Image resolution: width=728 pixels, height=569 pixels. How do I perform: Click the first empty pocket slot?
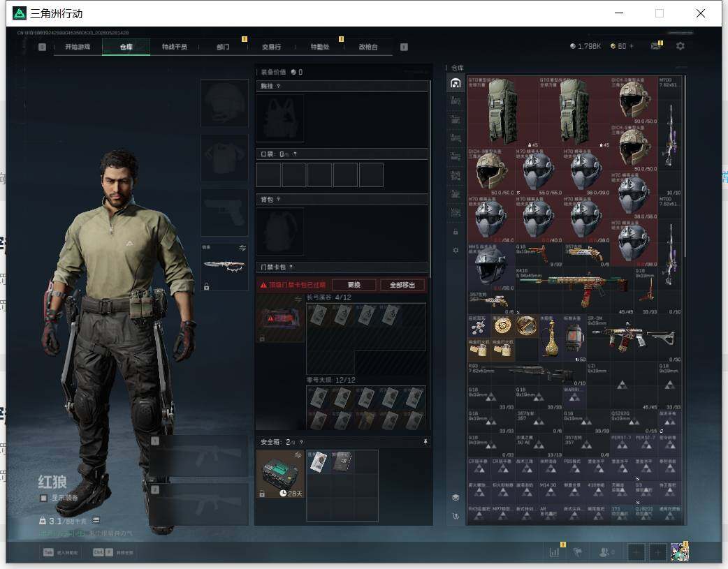[x=268, y=175]
